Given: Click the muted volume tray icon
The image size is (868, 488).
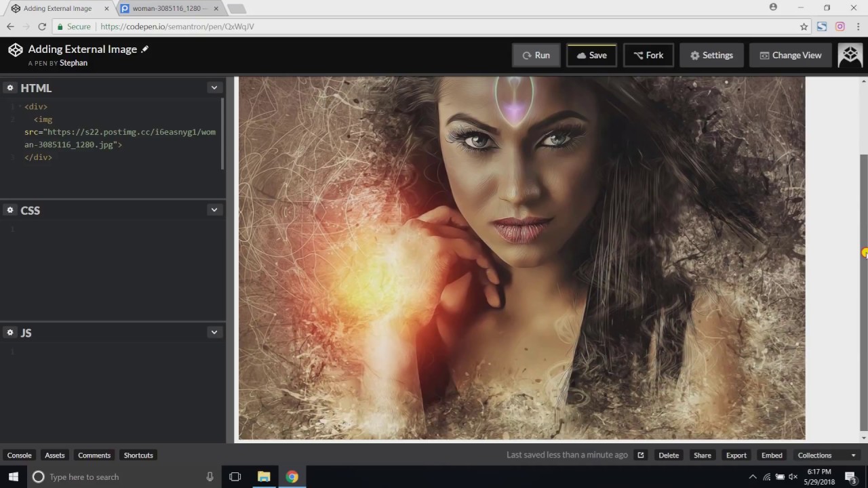Looking at the screenshot, I should pyautogui.click(x=793, y=476).
